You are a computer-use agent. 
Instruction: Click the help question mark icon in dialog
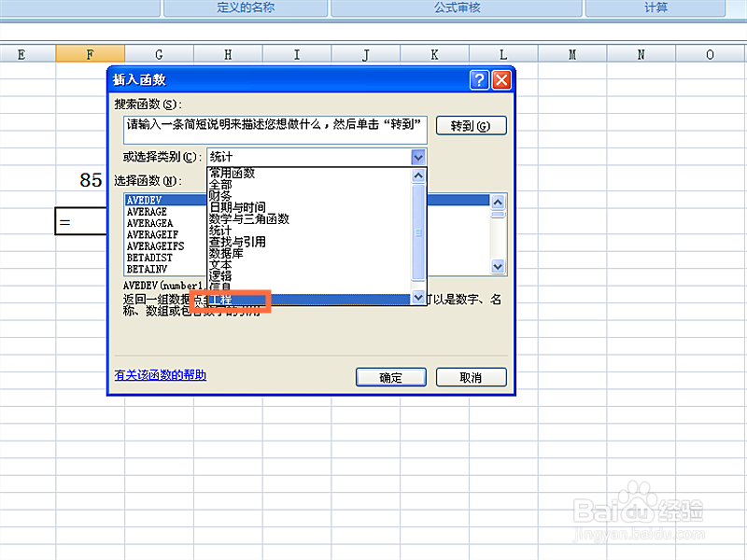point(479,79)
